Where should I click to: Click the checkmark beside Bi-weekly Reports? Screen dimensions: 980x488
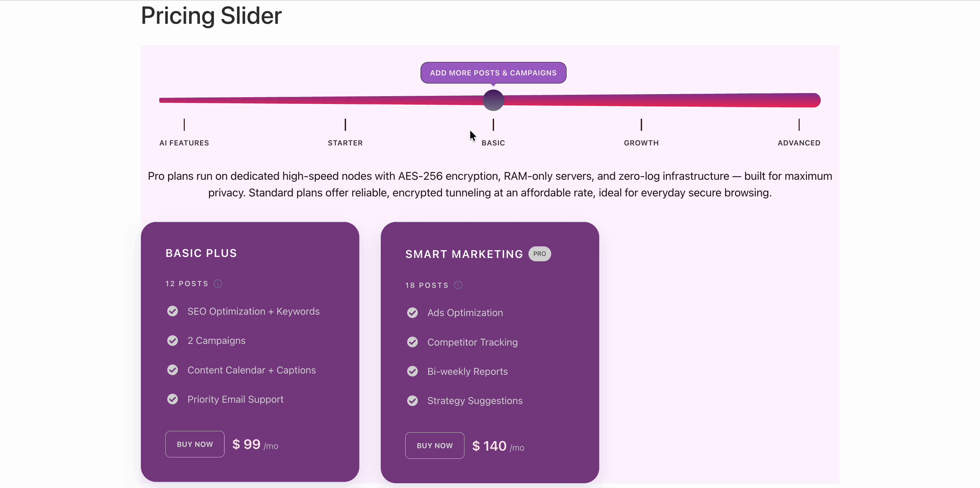click(x=412, y=371)
